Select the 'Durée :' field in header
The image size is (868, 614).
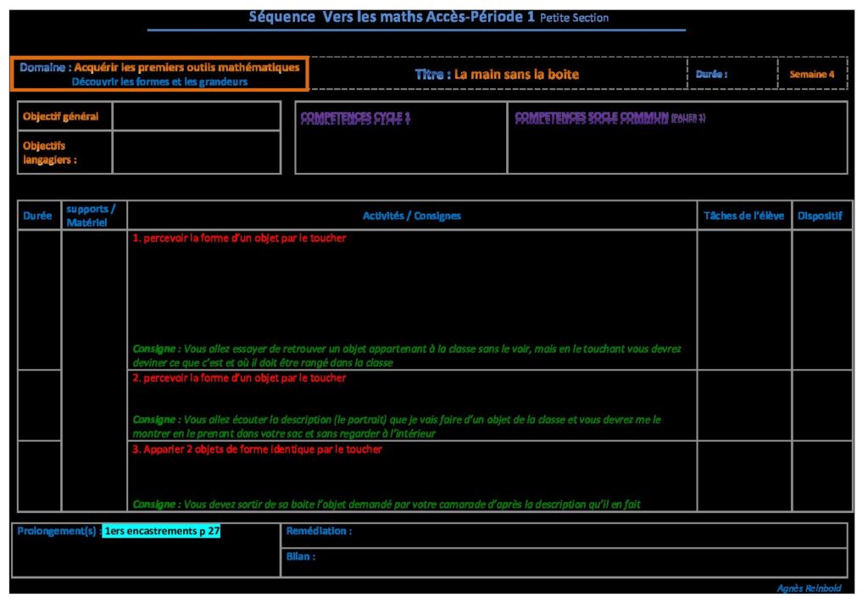730,74
